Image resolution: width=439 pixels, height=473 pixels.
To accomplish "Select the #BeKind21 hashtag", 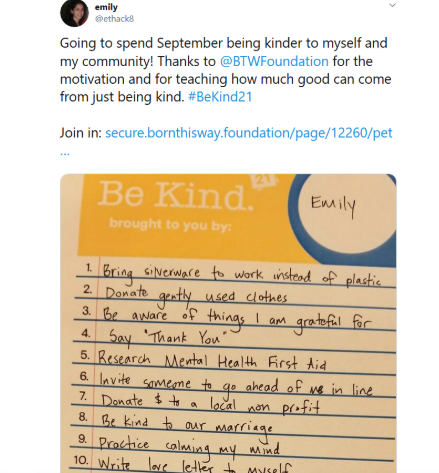I will [220, 97].
